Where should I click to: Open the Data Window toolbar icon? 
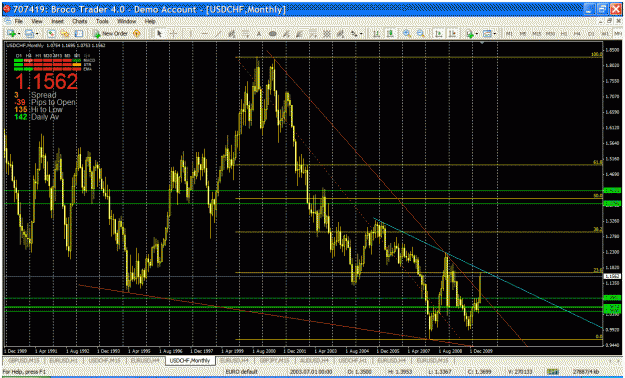[x=65, y=34]
